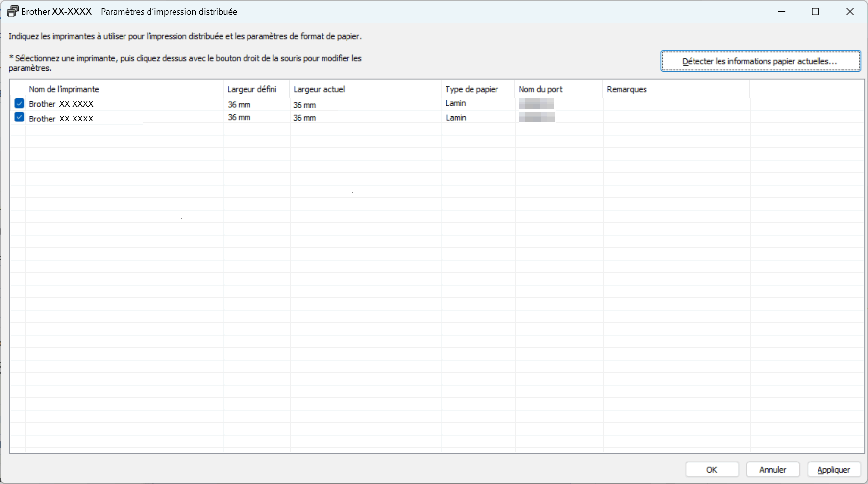Click the printer icon in the title bar
This screenshot has height=484, width=868.
(x=12, y=12)
